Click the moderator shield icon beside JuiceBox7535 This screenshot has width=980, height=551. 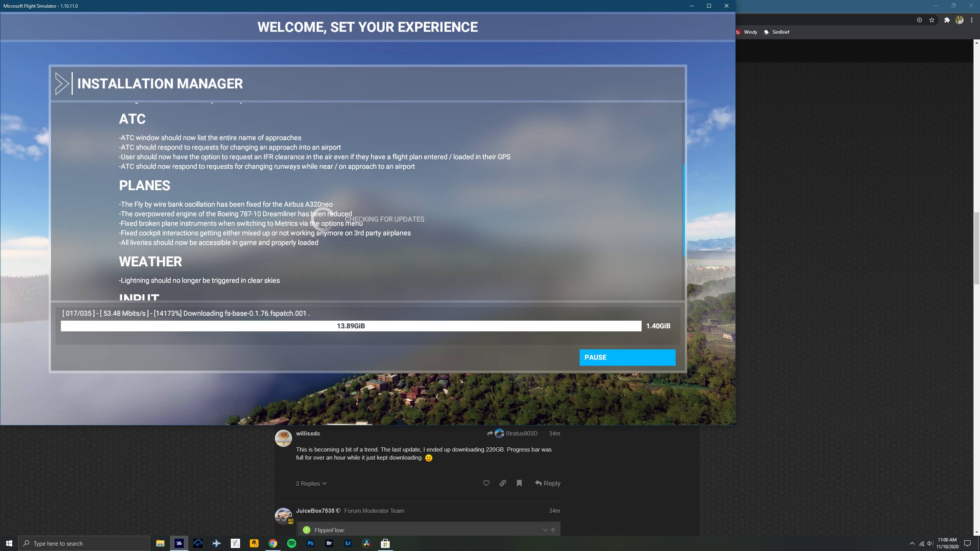pos(338,511)
